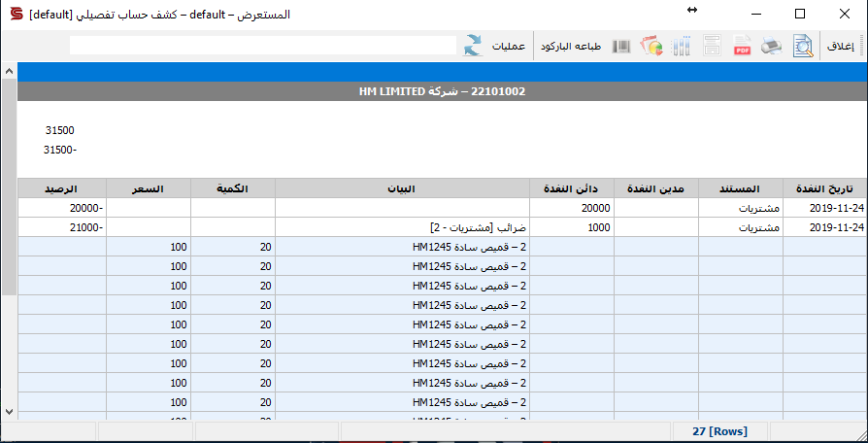The image size is (868, 443).
Task: Click طباعه الباركود barcode print button
Action: pyautogui.click(x=571, y=47)
